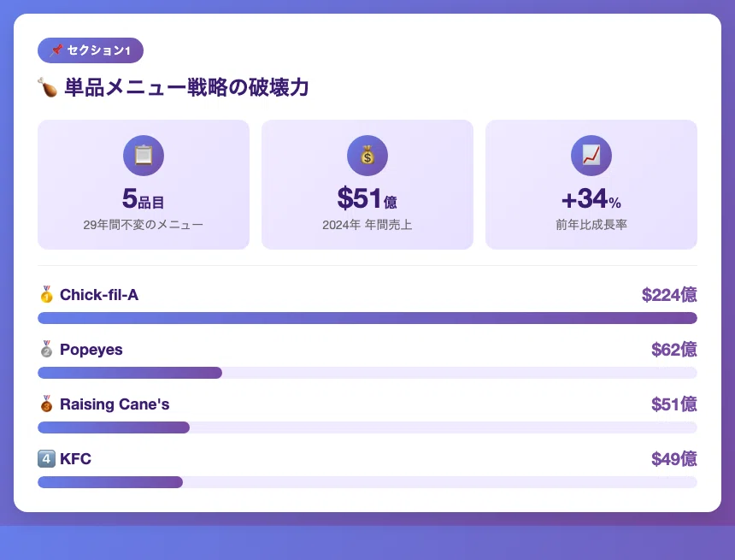The width and height of the screenshot is (735, 560).
Task: Click the number 4 badge beside KFC
Action: [46, 459]
